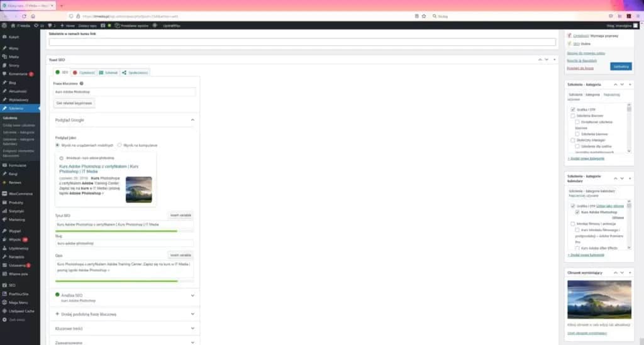Open Statystyki in the sidebar

[x=16, y=211]
